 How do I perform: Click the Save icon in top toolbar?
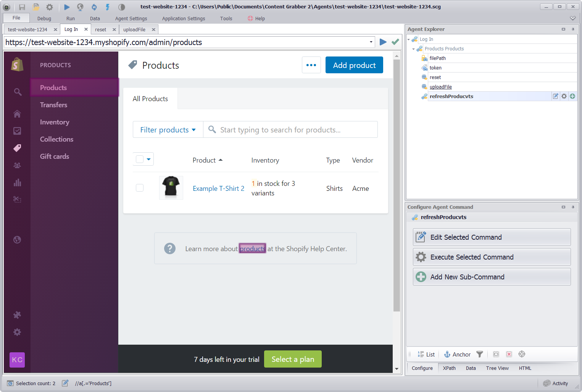(x=22, y=7)
